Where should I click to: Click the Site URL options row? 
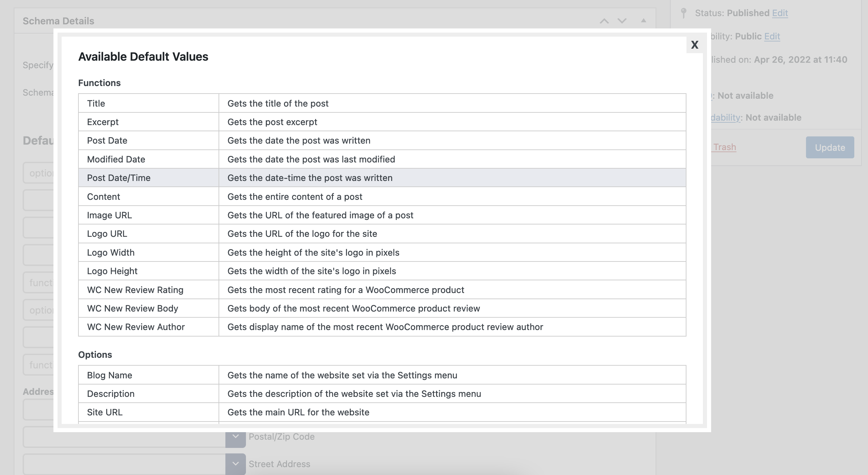click(382, 412)
